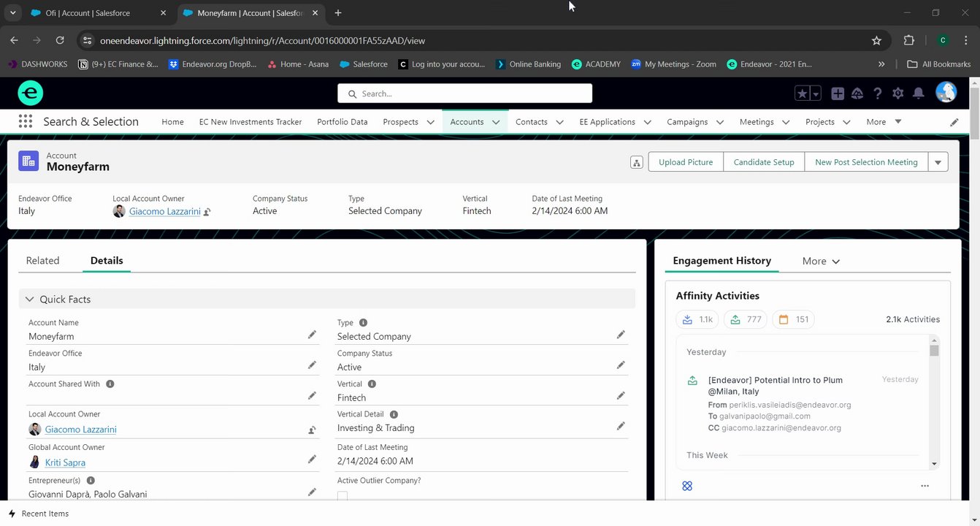980x526 pixels.
Task: Filter Affinity activities by 1.1k received
Action: (x=697, y=319)
